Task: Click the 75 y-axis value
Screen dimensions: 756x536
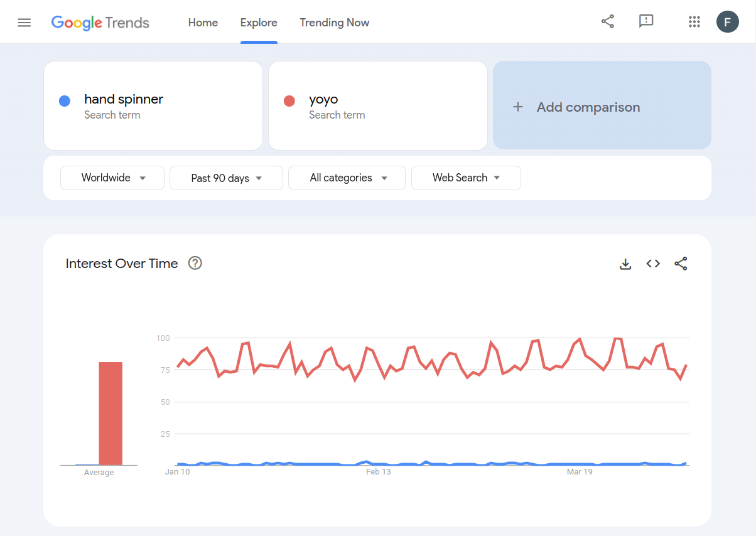Action: click(165, 370)
